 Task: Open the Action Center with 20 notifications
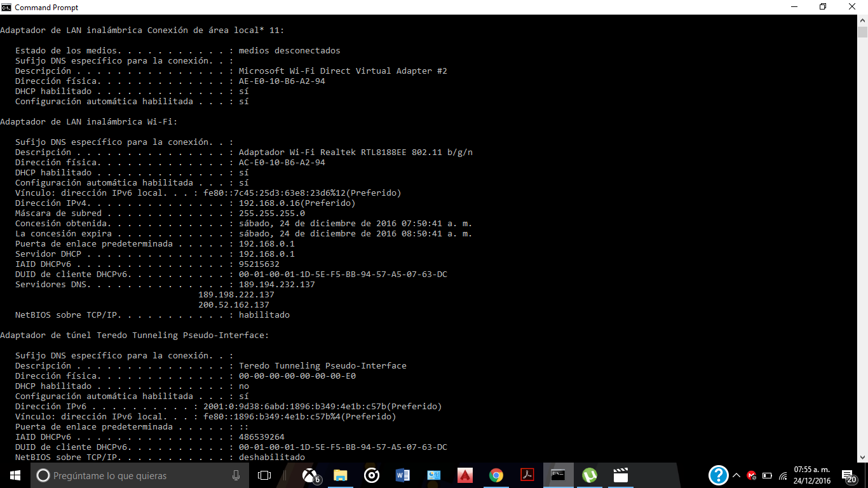850,477
